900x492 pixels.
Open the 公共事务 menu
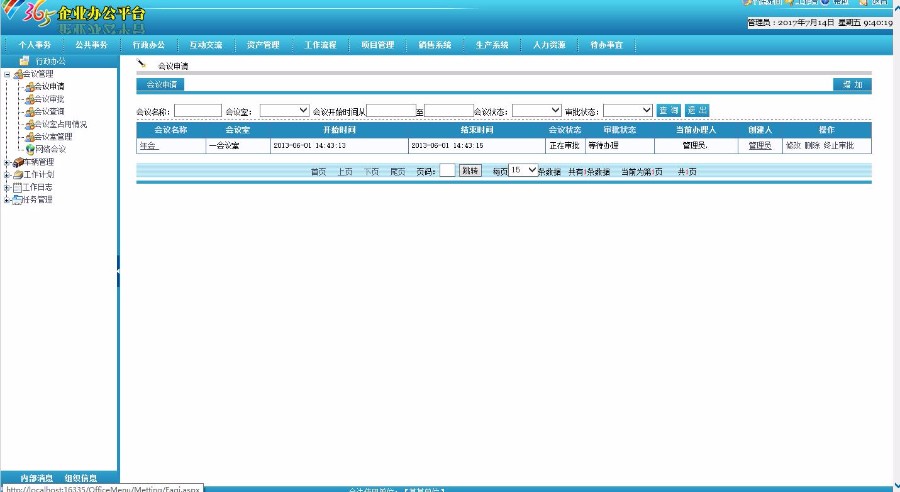point(91,45)
